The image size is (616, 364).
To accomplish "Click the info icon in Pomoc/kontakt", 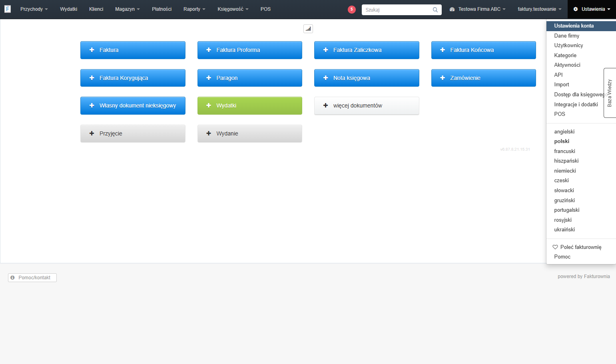I will pos(12,277).
